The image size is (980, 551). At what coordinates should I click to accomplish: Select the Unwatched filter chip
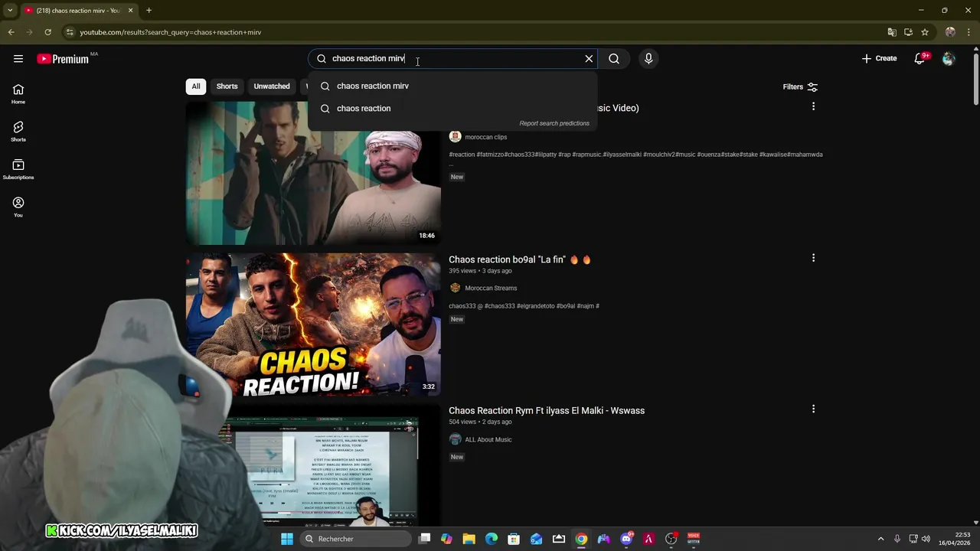272,86
